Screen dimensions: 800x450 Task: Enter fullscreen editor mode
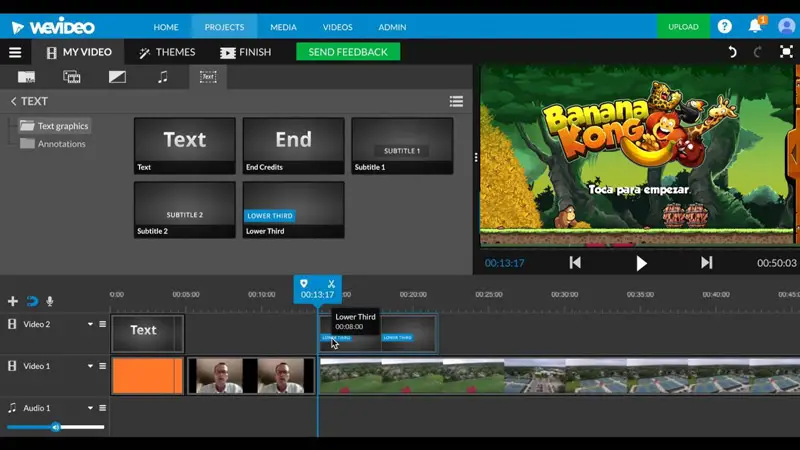pyautogui.click(x=786, y=52)
